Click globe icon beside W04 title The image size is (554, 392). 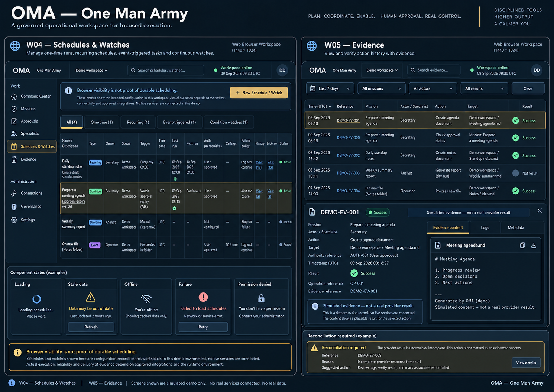click(15, 46)
